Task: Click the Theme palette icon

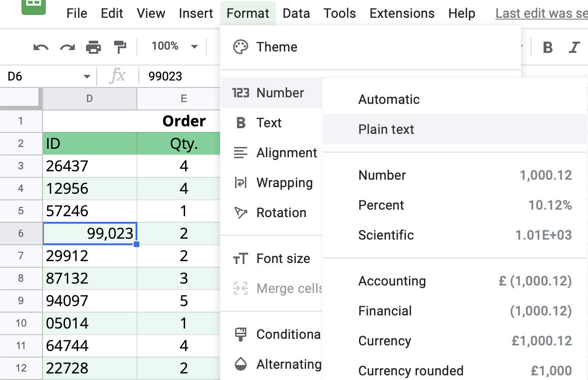Action: pyautogui.click(x=241, y=46)
